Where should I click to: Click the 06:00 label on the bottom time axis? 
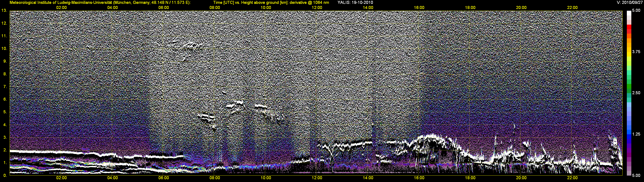(164, 178)
